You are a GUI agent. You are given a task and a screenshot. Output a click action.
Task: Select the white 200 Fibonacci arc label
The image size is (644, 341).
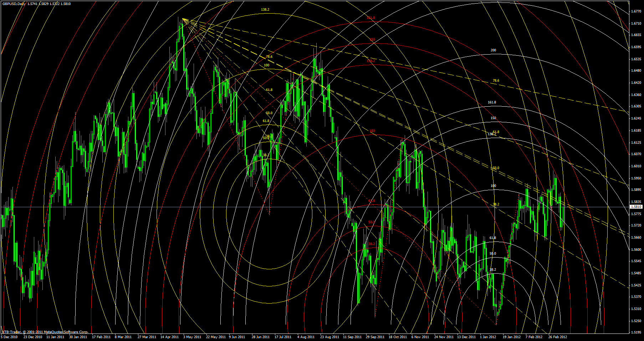(493, 50)
